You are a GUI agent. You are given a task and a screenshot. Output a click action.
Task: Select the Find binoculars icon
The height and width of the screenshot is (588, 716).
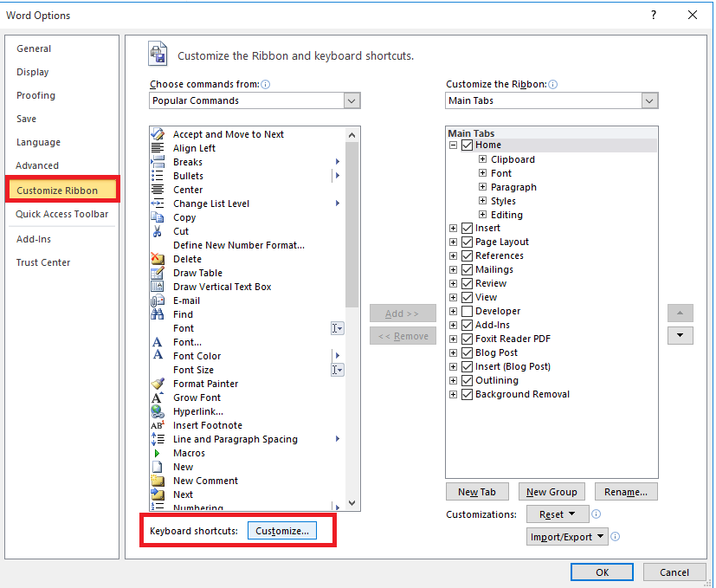coord(158,314)
